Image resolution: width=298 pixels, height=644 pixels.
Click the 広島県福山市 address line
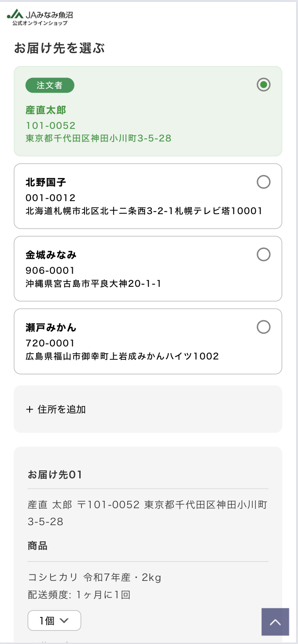pyautogui.click(x=122, y=356)
